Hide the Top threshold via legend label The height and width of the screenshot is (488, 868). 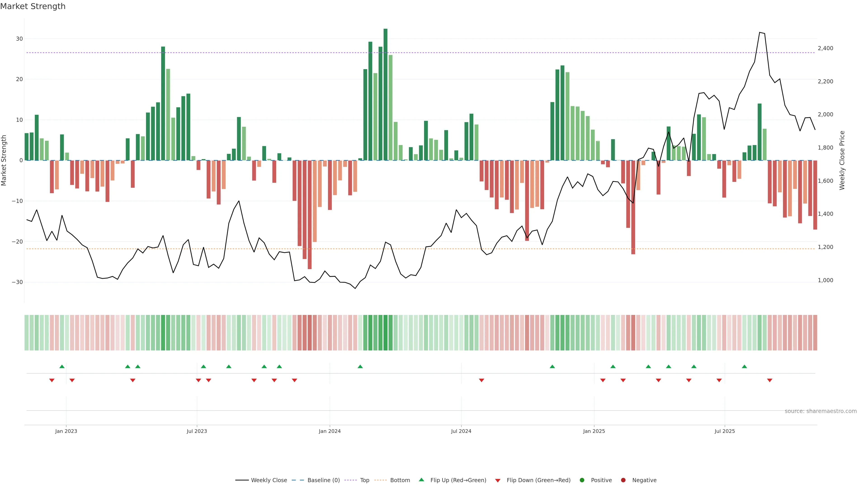click(365, 480)
